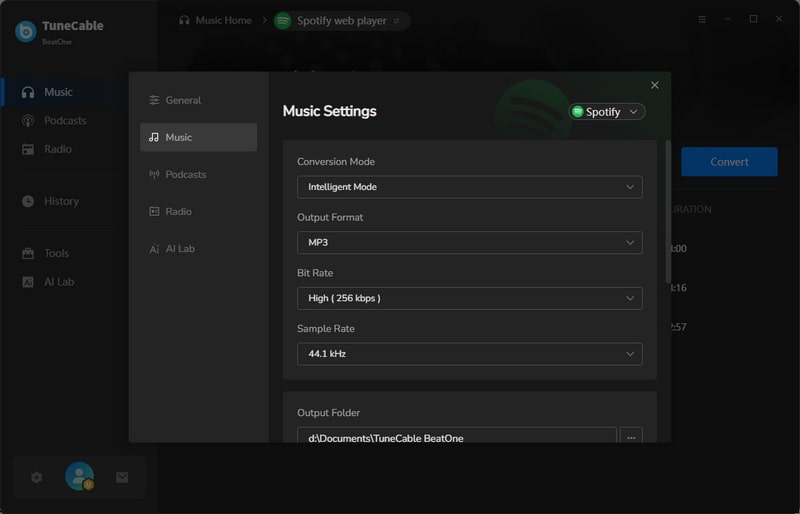Expand the Conversion Mode dropdown
This screenshot has height=514, width=800.
pyautogui.click(x=469, y=187)
